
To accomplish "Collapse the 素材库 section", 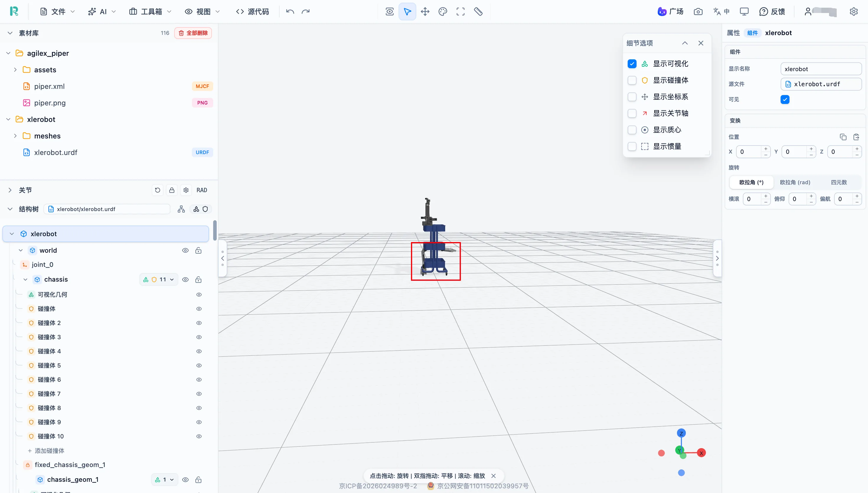I will (x=10, y=33).
